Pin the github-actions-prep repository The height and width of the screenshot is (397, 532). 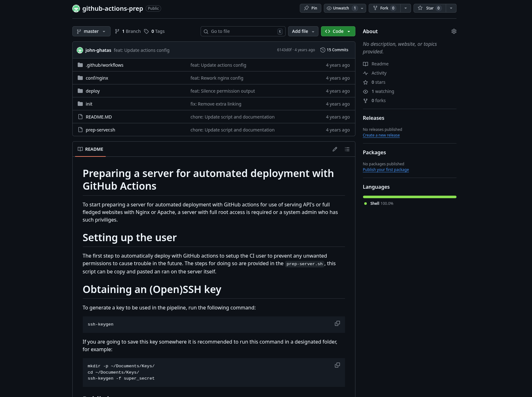coord(310,8)
